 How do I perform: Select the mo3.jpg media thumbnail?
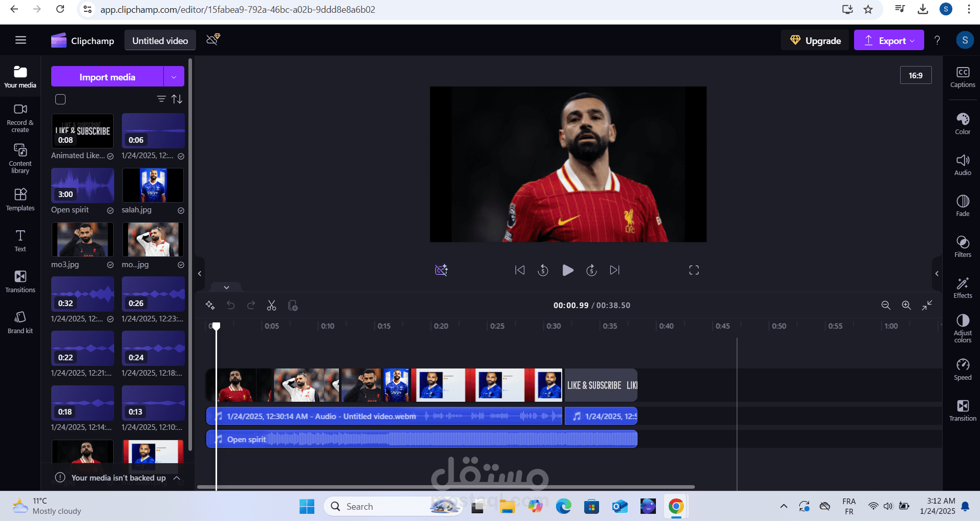coord(82,240)
